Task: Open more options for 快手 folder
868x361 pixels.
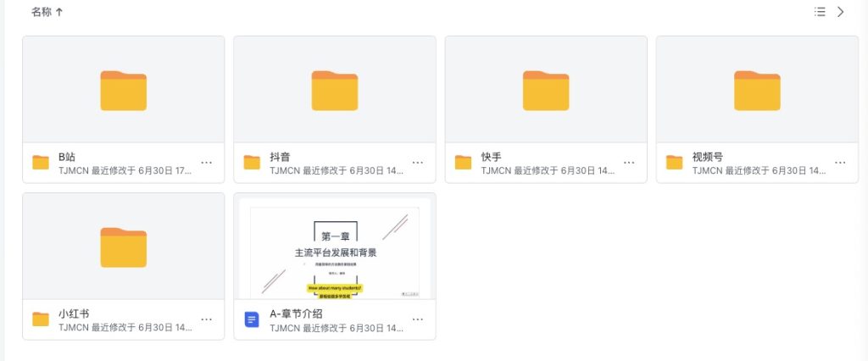Action: coord(629,162)
